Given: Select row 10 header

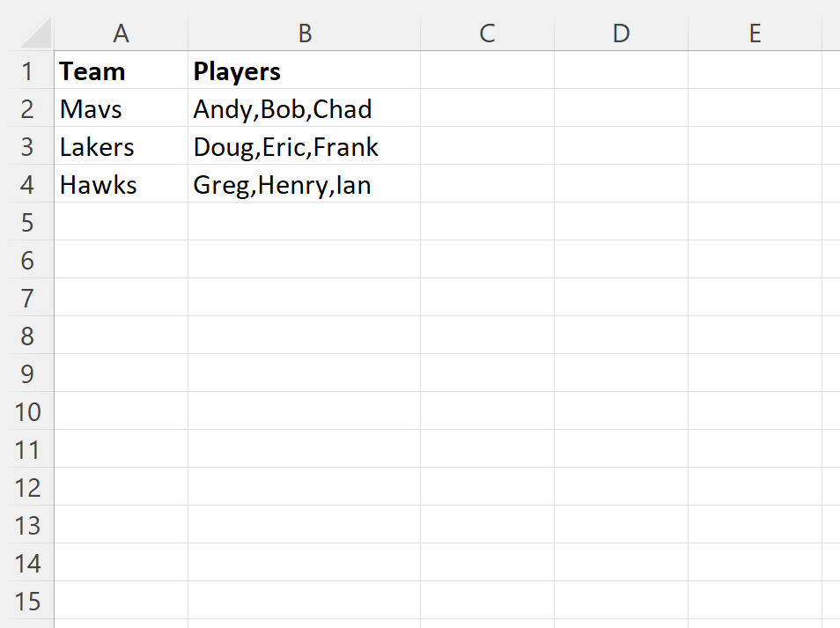Looking at the screenshot, I should (x=27, y=411).
